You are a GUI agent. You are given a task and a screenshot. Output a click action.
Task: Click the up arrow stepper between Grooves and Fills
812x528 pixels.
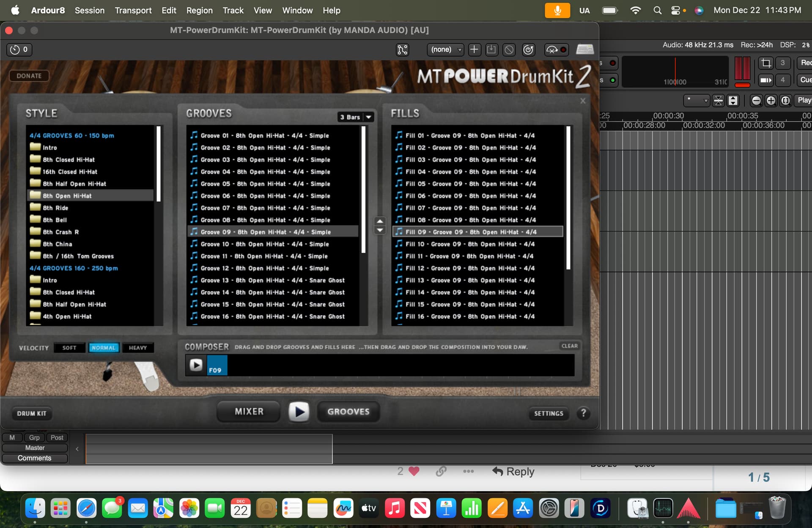coord(380,221)
